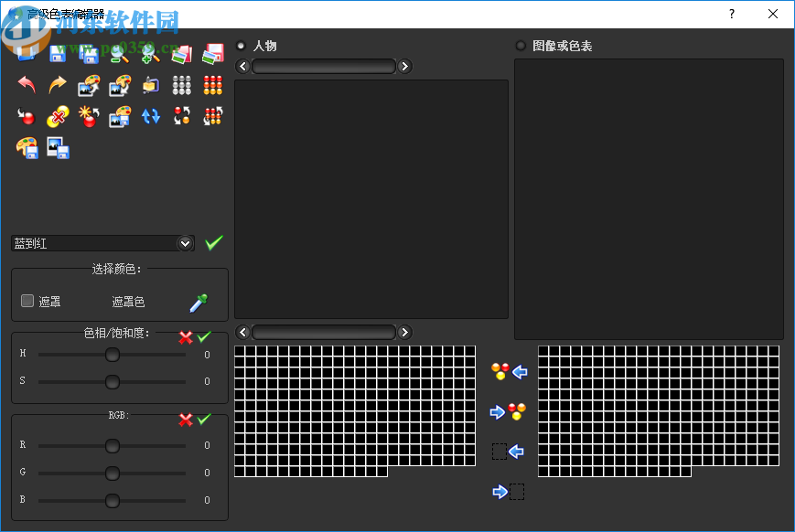Open the 蓝到红 preset dropdown
The image size is (795, 532).
click(186, 244)
